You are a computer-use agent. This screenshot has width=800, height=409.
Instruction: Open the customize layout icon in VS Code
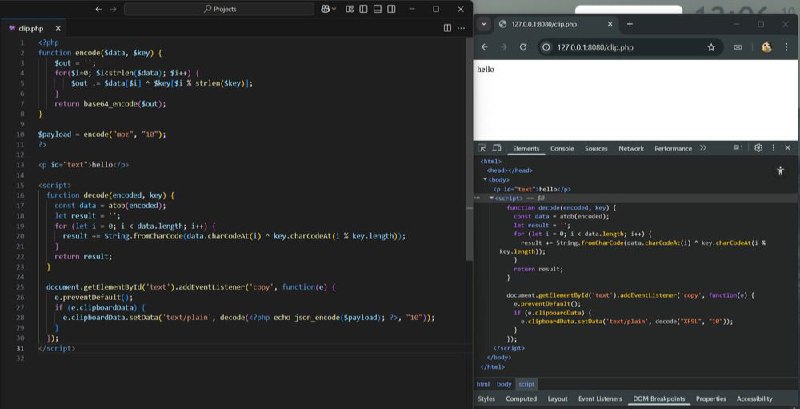tap(349, 9)
